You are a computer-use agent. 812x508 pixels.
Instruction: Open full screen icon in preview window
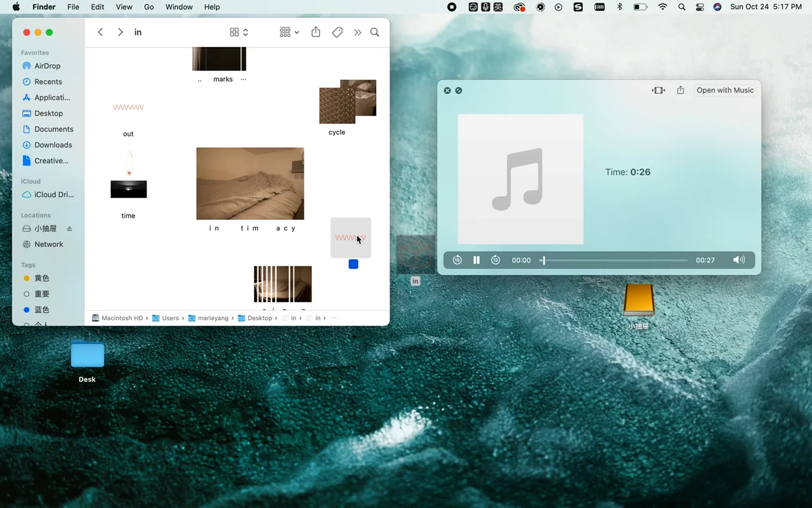point(459,90)
